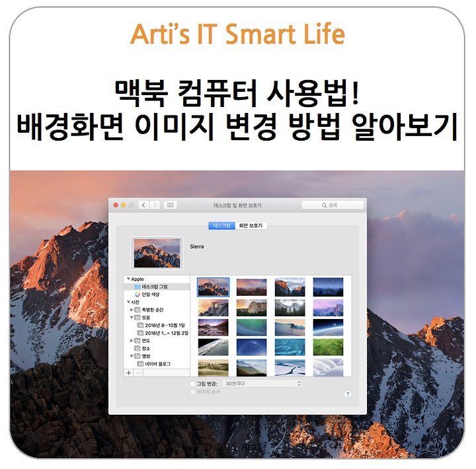Close the preferences window with red button

[116, 205]
